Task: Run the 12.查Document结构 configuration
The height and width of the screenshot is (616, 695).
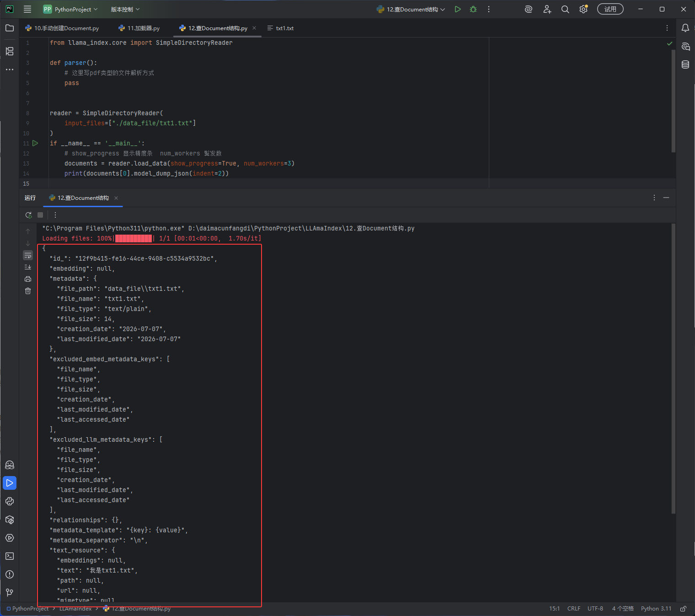Action: coord(458,9)
